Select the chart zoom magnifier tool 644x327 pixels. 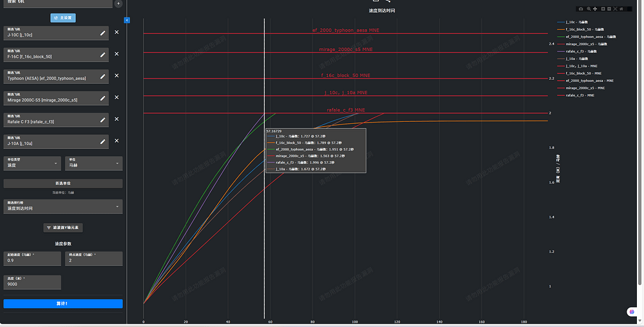[589, 8]
